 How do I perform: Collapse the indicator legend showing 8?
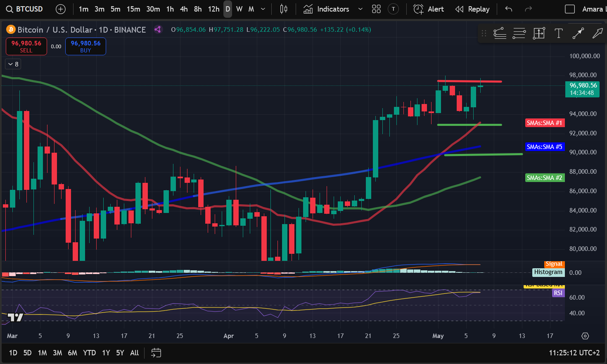[x=13, y=64]
